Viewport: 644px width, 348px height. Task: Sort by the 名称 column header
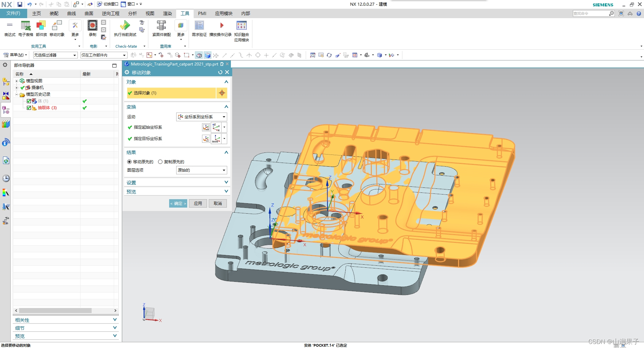click(47, 74)
